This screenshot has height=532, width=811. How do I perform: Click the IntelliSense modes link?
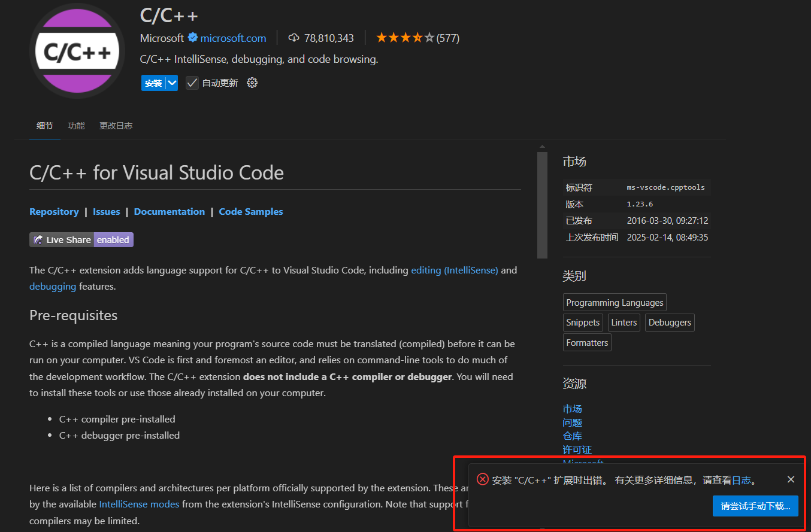(139, 504)
